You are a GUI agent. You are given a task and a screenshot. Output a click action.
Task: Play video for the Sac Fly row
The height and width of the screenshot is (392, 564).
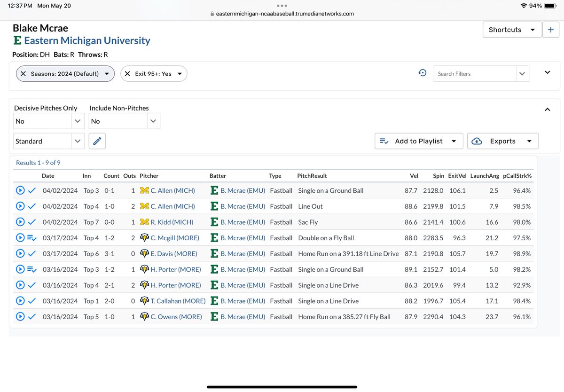click(20, 222)
